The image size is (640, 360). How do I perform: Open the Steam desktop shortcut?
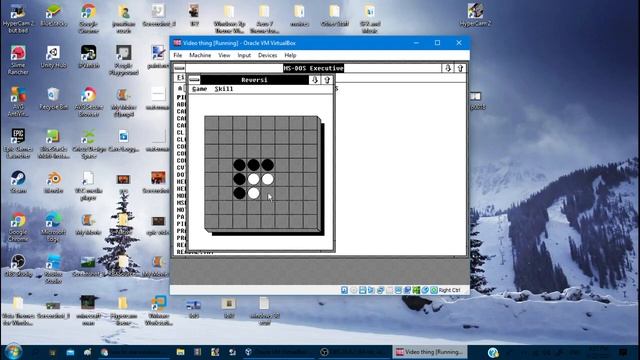point(18,182)
